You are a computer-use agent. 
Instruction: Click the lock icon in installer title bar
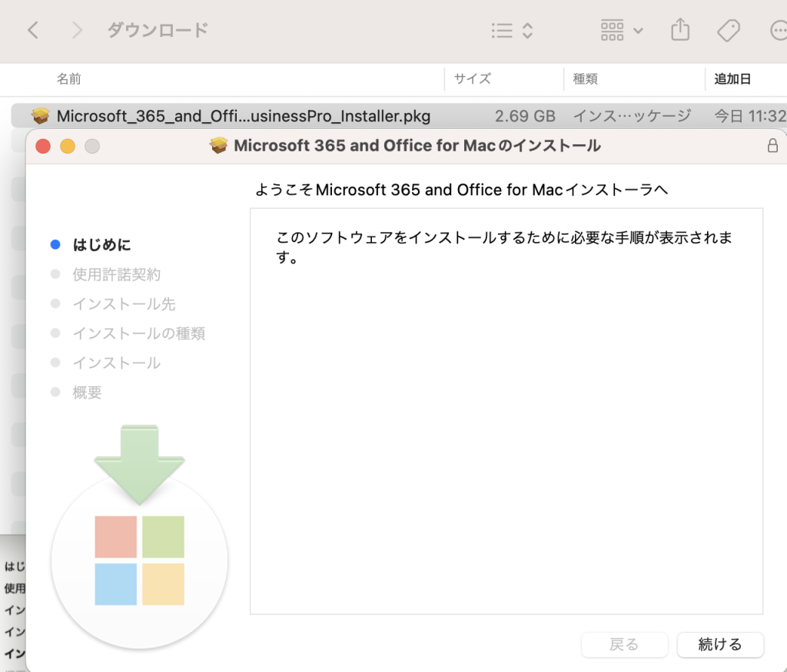pyautogui.click(x=772, y=146)
